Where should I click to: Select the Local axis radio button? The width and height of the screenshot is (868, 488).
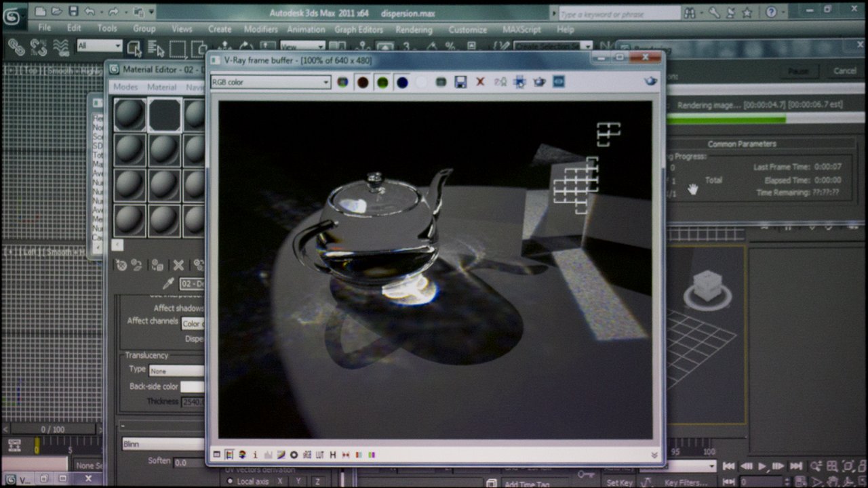(230, 481)
